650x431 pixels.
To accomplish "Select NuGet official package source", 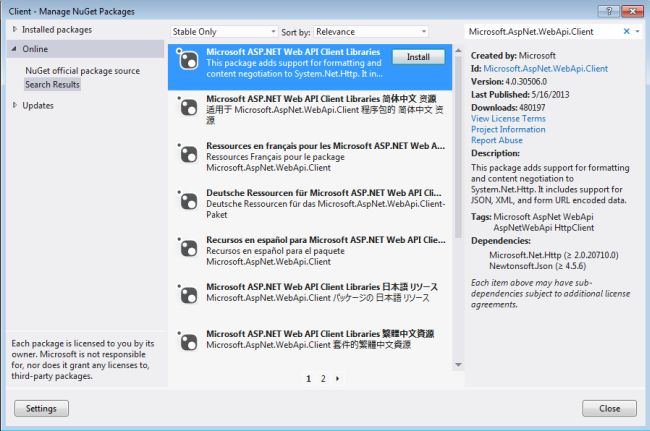I will coord(82,70).
